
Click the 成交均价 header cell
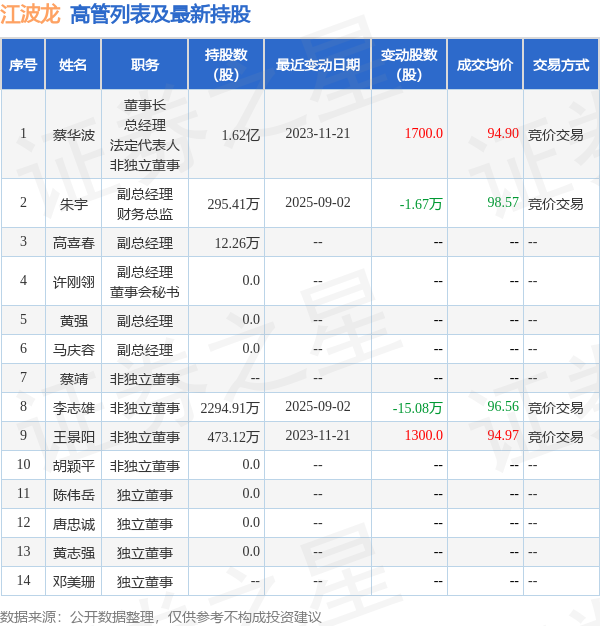(x=485, y=64)
